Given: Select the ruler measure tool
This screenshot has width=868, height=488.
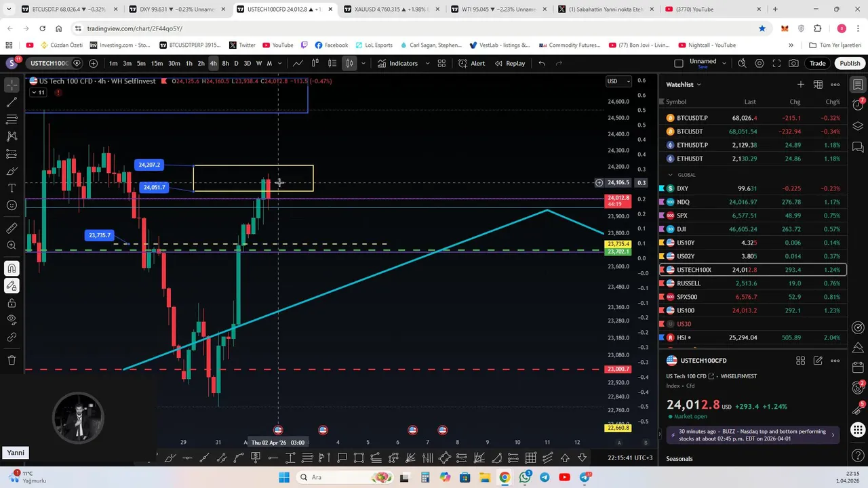Looking at the screenshot, I should click(x=12, y=228).
